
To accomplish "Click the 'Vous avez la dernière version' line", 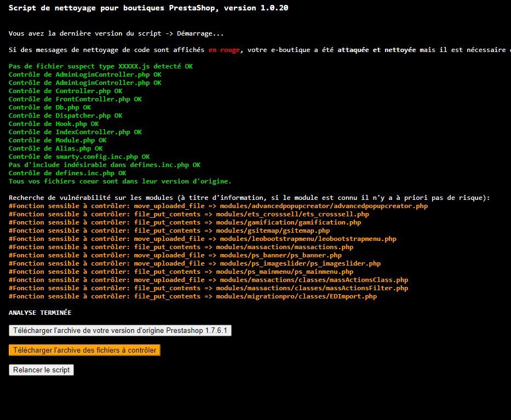I will (x=116, y=33).
